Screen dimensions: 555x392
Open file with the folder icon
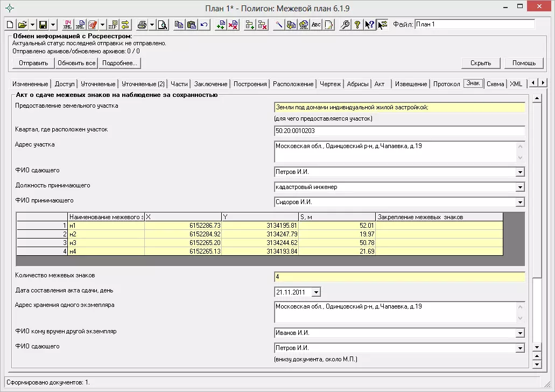[23, 24]
